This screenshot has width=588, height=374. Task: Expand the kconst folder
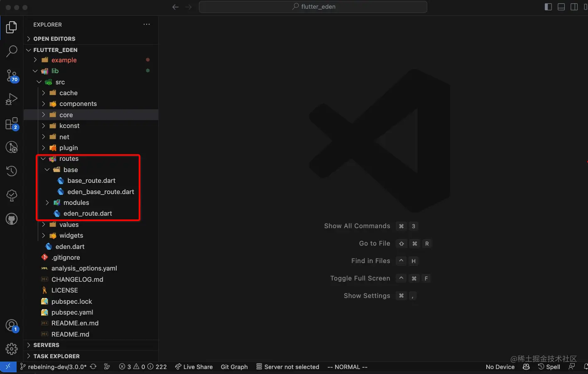(x=91, y=126)
